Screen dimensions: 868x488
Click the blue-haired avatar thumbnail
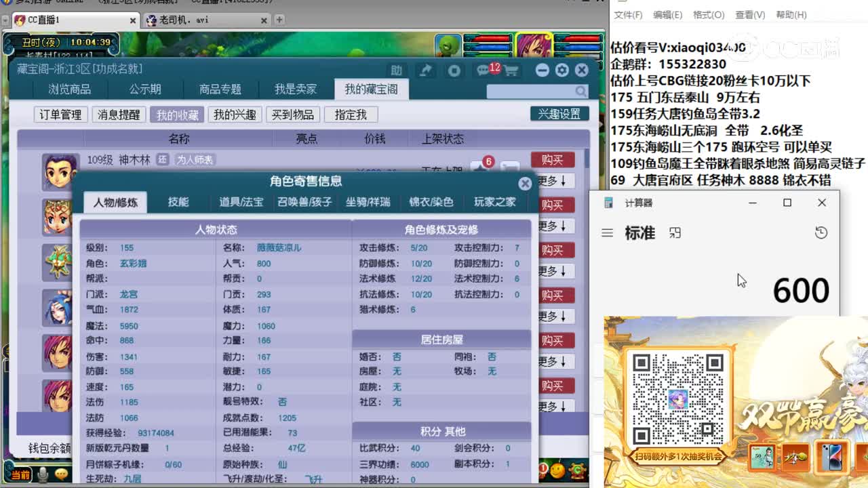point(58,307)
